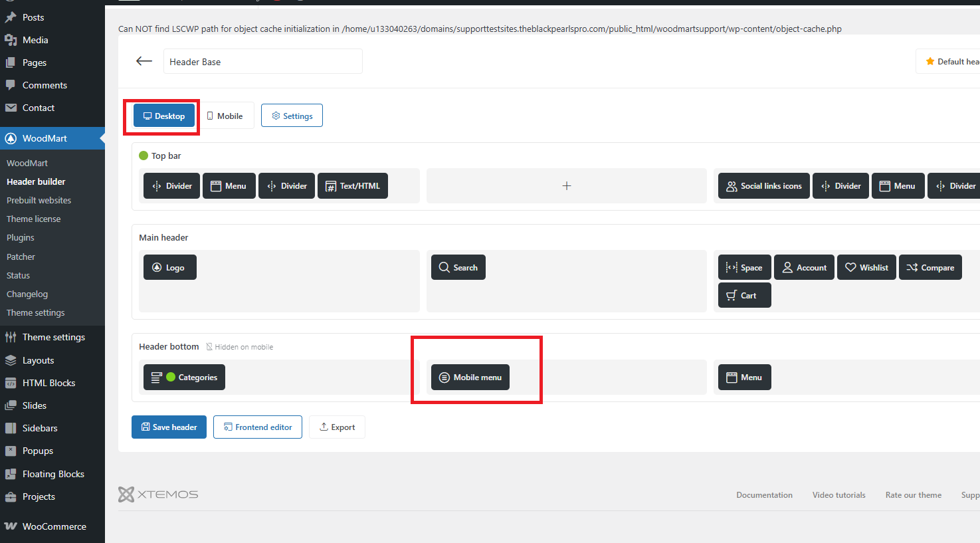Select the Categories element in Header bottom
Image resolution: width=980 pixels, height=543 pixels.
[x=184, y=377]
